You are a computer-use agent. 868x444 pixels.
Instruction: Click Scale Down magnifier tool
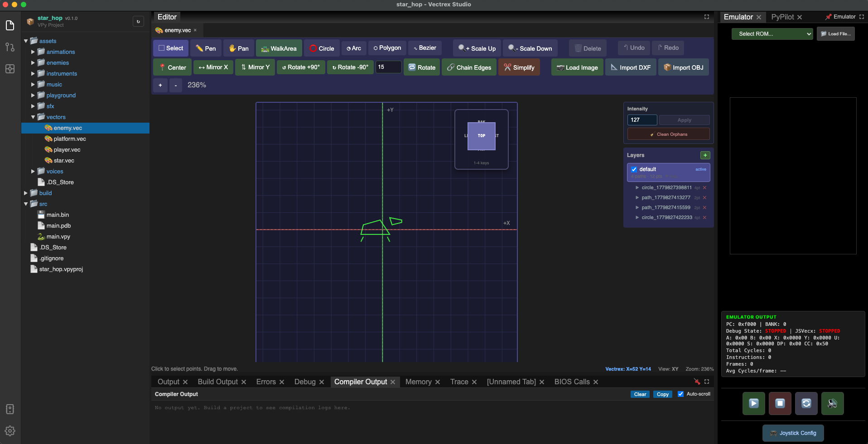tap(530, 48)
